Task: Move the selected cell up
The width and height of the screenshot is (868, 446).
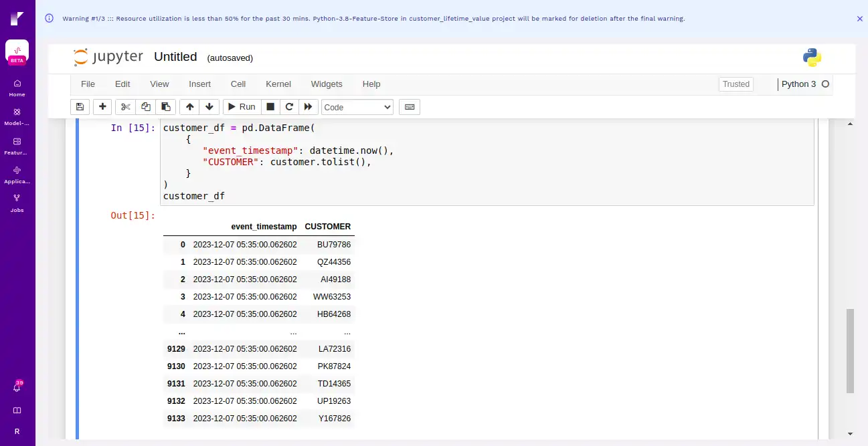Action: 189,107
